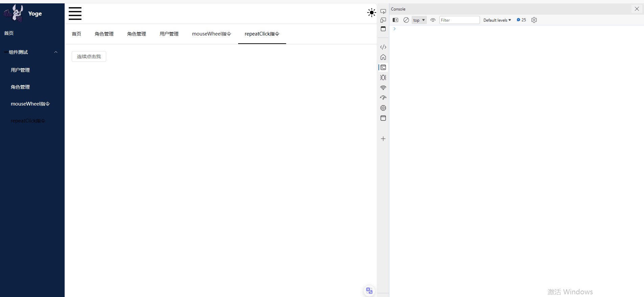Open the Welcome home tool icon
This screenshot has height=297, width=644.
[x=383, y=57]
